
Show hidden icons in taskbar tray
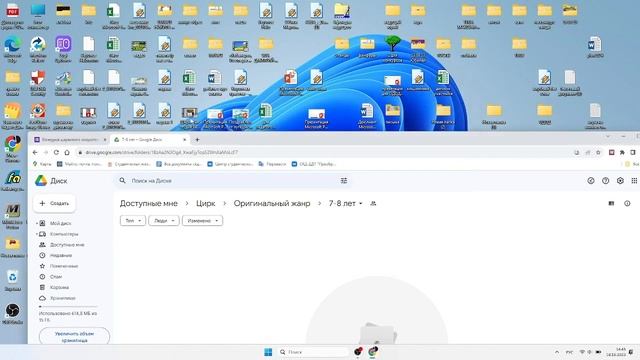click(557, 352)
